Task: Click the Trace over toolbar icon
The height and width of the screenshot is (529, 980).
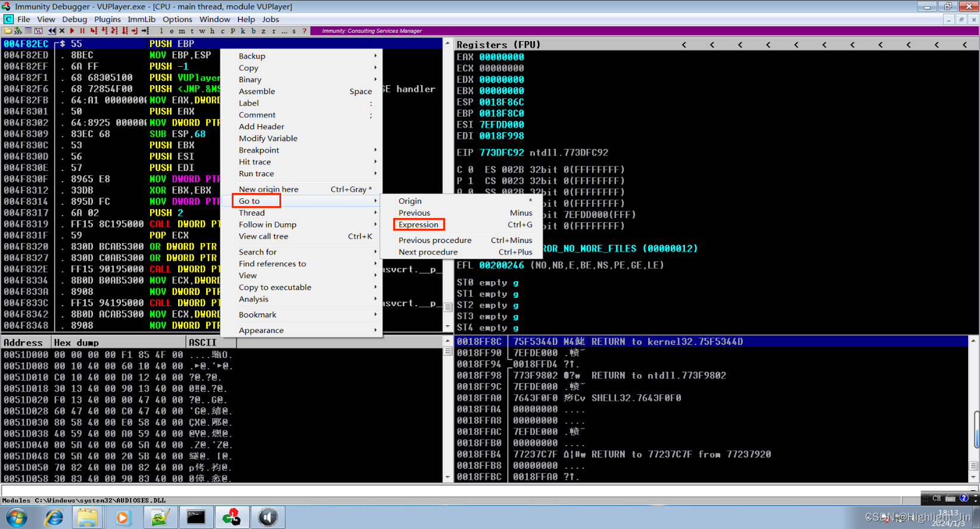Action: click(x=125, y=30)
